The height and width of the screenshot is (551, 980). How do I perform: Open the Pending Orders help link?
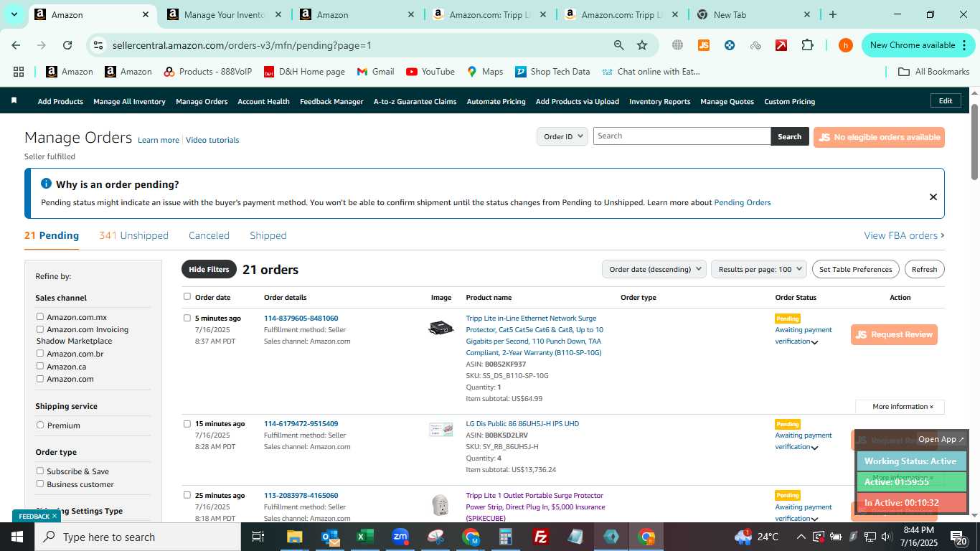coord(743,202)
